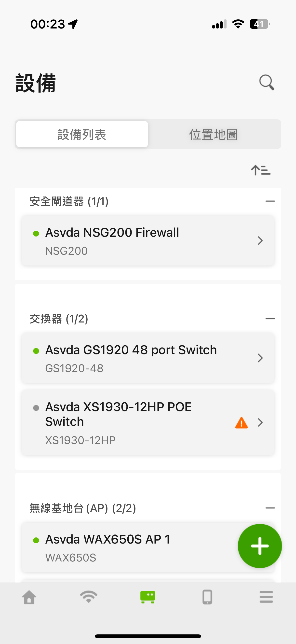
Task: Tap the search magnifier icon
Action: coord(267,82)
